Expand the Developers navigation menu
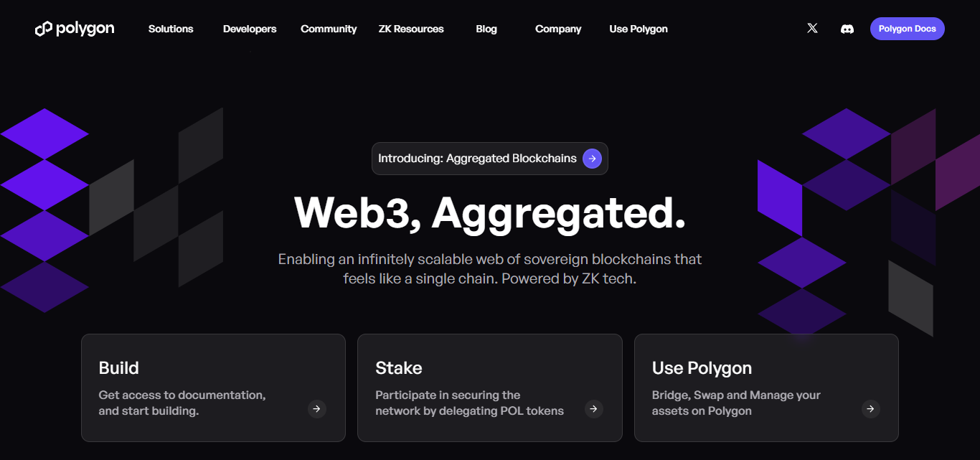980x460 pixels. 250,29
